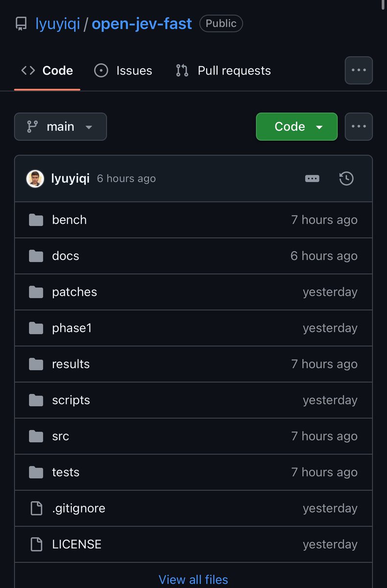Click the git branch icon on main button
This screenshot has height=588, width=387.
pyautogui.click(x=32, y=126)
